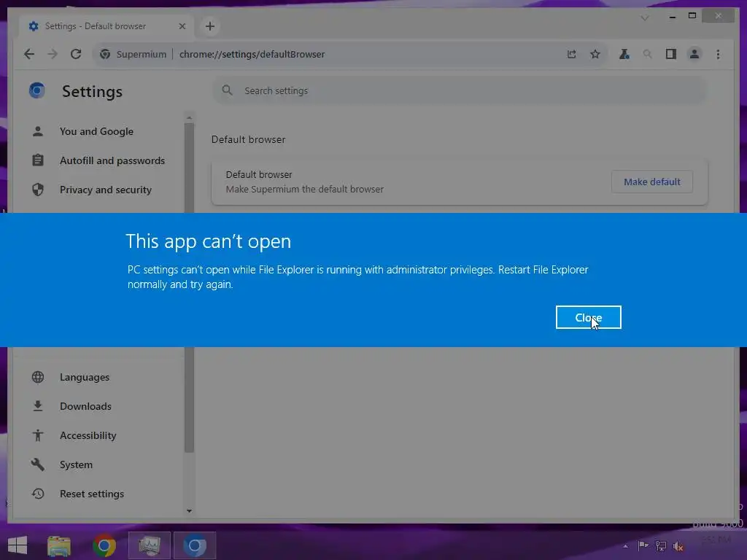Click the accessibility figure icon
Image resolution: width=747 pixels, height=560 pixels.
point(38,435)
